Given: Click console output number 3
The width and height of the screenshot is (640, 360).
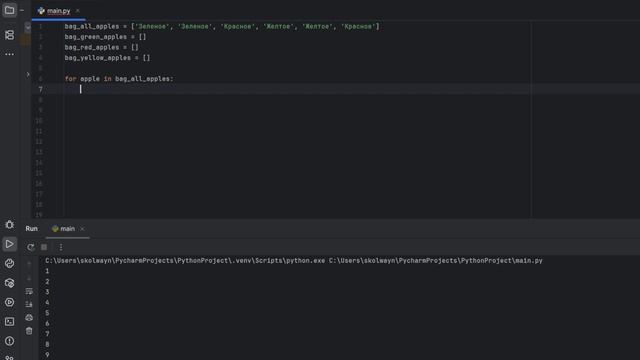Looking at the screenshot, I should click(x=47, y=292).
